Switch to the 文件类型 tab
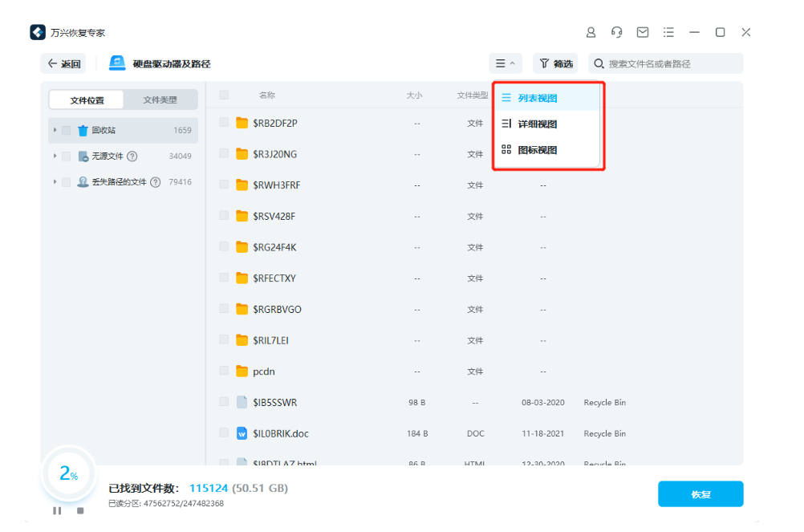 tap(160, 99)
